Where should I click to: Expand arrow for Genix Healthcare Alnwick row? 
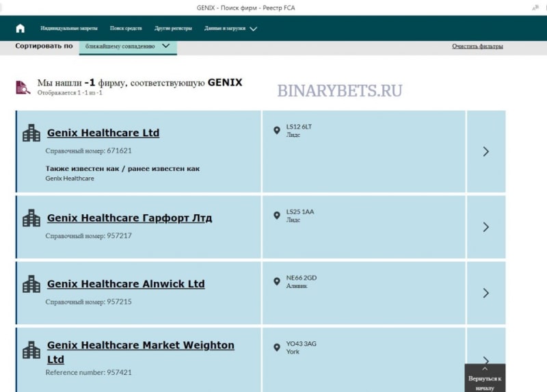point(486,293)
